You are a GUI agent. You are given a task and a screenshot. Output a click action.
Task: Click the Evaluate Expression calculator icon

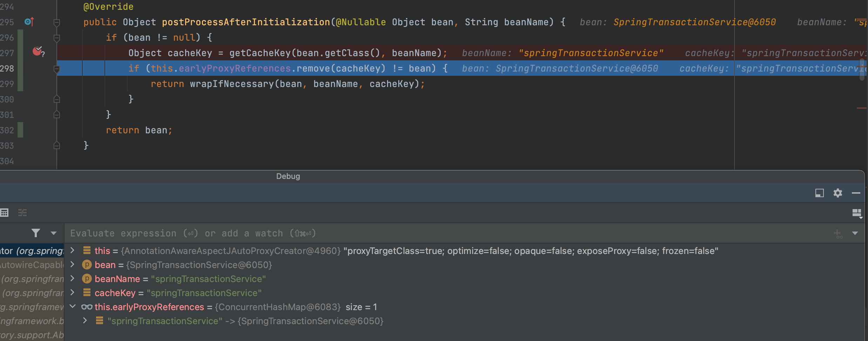pos(5,213)
